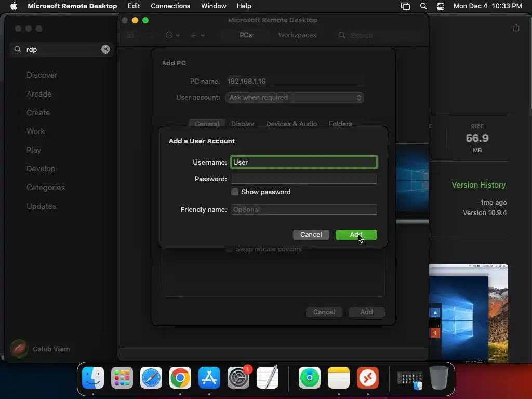Open the Apple menu
Image resolution: width=532 pixels, height=399 pixels.
[x=14, y=6]
